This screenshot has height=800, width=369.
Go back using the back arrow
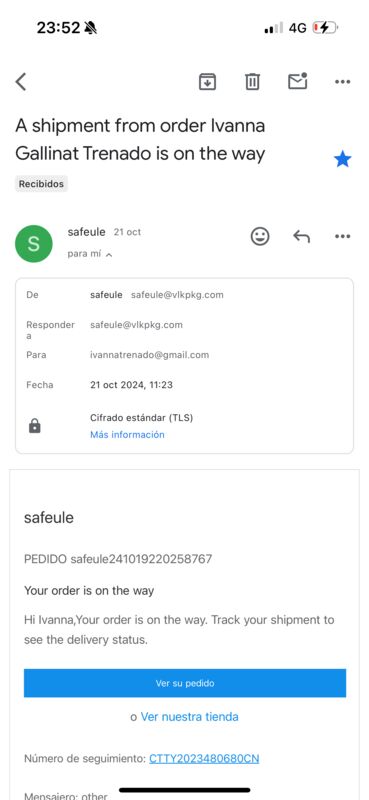click(x=20, y=82)
